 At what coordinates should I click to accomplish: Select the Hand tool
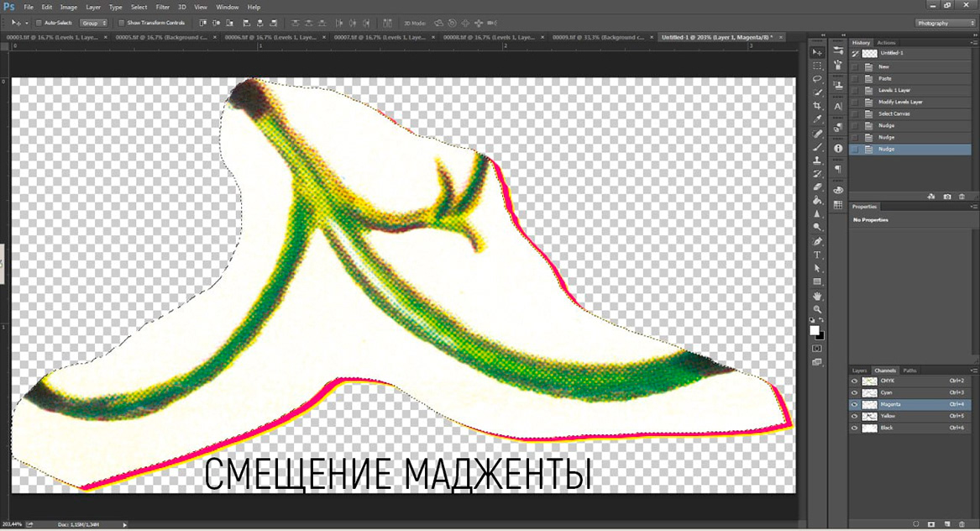[817, 296]
